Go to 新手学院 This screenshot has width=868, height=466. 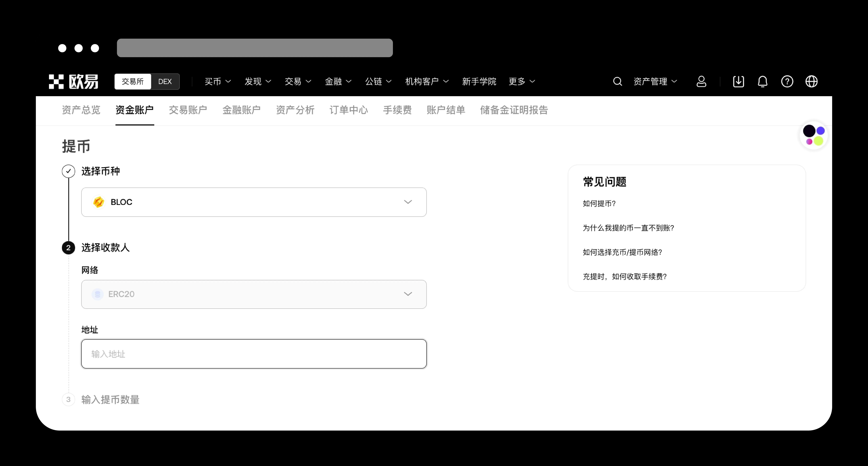click(x=479, y=82)
